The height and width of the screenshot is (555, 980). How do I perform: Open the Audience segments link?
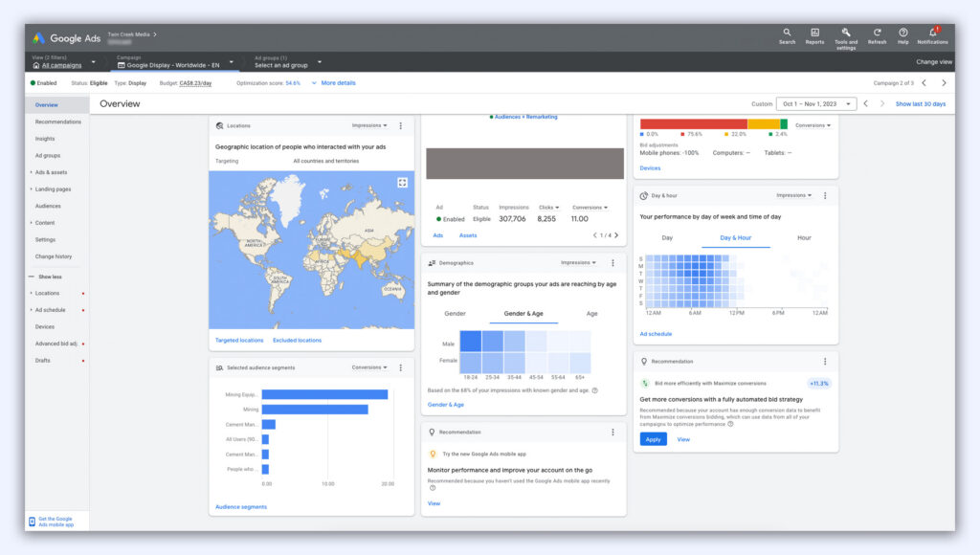click(x=241, y=507)
